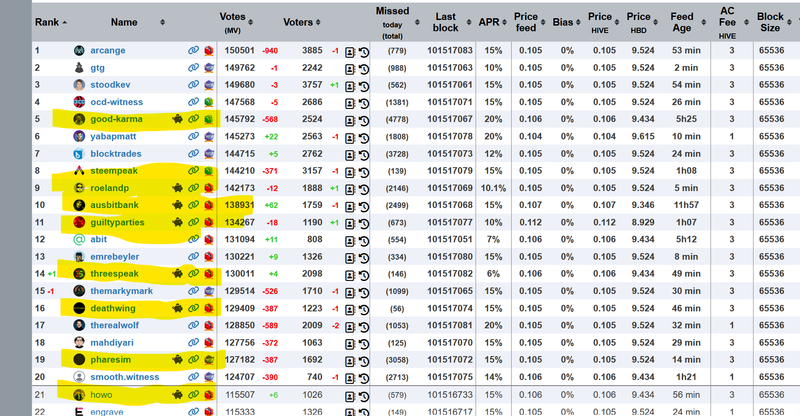Viewport: 800px width, 416px height.
Task: Open the ocd-witness profile link
Action: [x=124, y=102]
